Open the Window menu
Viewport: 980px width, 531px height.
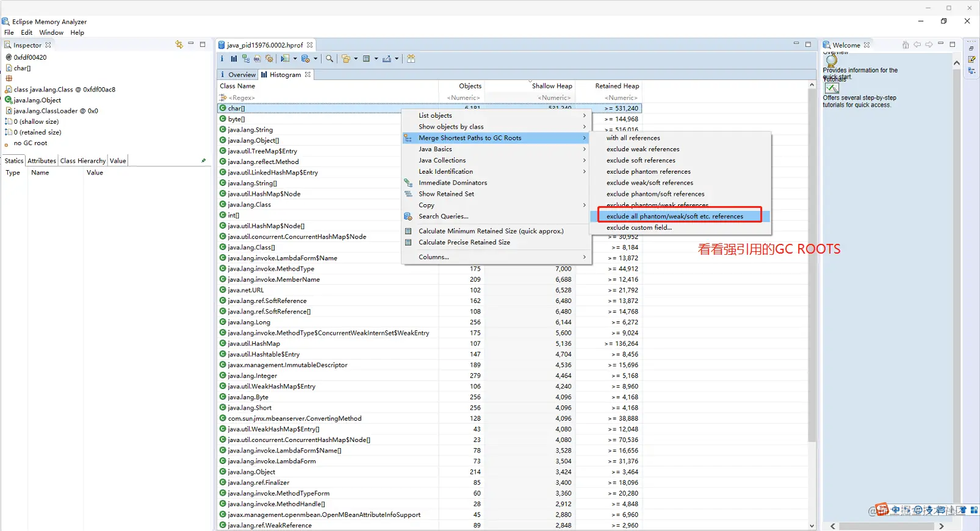pos(51,32)
